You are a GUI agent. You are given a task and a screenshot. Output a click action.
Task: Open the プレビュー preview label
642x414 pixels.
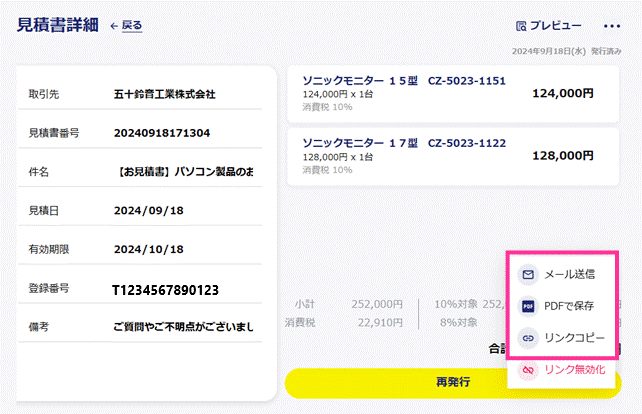pos(556,26)
